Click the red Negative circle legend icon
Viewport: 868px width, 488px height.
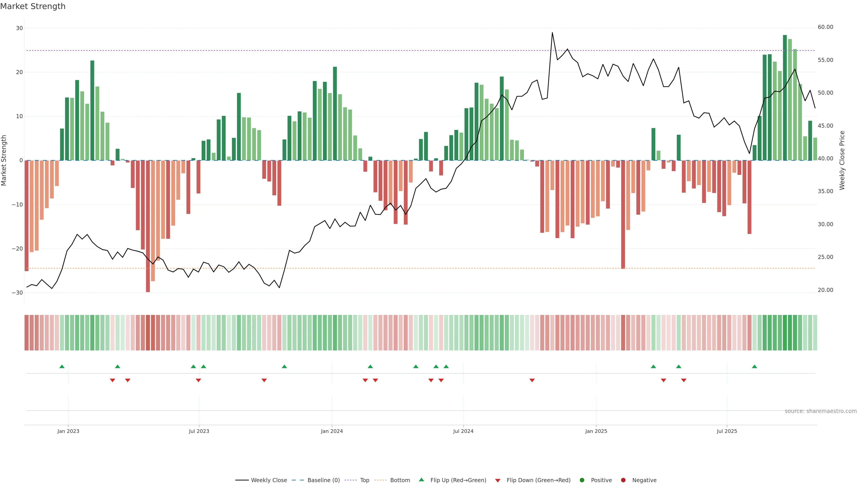[x=623, y=480]
